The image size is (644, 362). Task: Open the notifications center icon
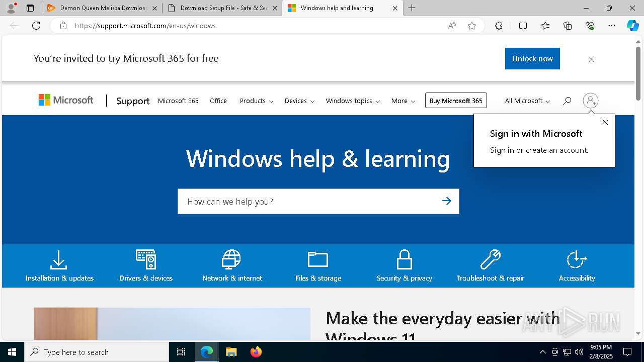coord(627,352)
